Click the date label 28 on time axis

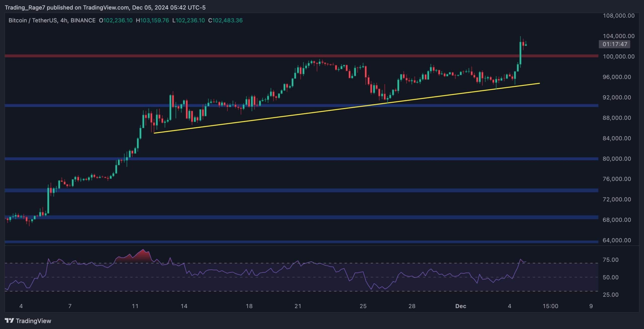[x=412, y=306]
